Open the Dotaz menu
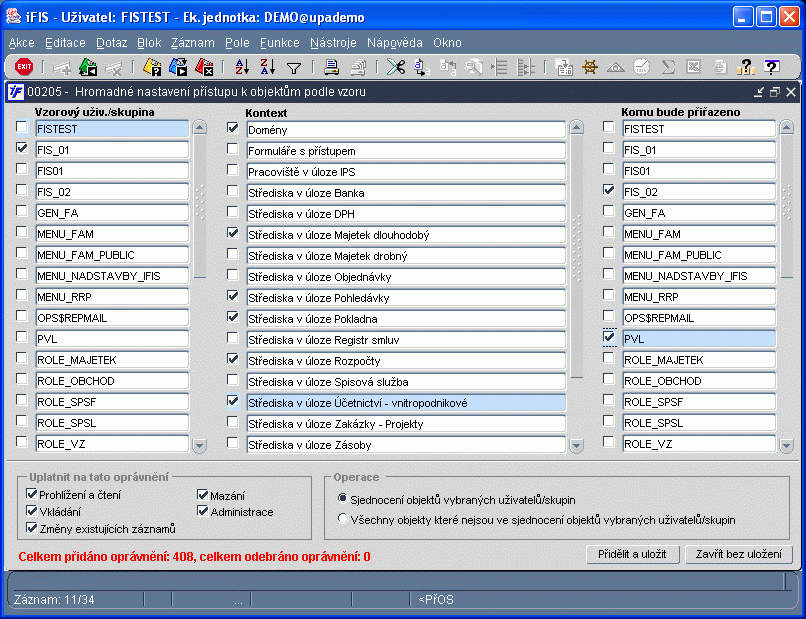The image size is (806, 619). point(112,43)
